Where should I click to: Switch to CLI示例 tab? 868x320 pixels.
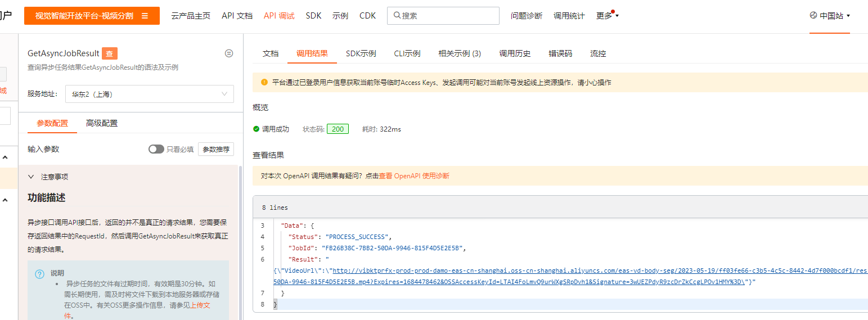click(x=407, y=53)
